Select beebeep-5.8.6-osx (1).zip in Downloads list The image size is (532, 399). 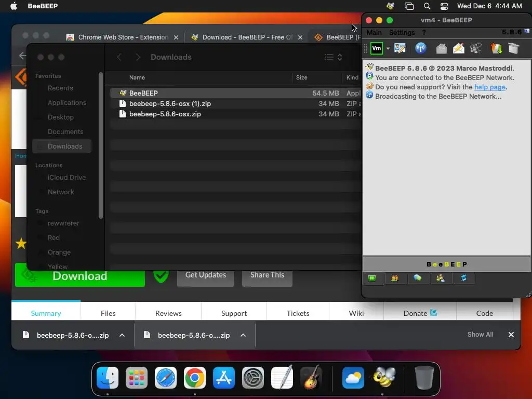[x=235, y=103]
